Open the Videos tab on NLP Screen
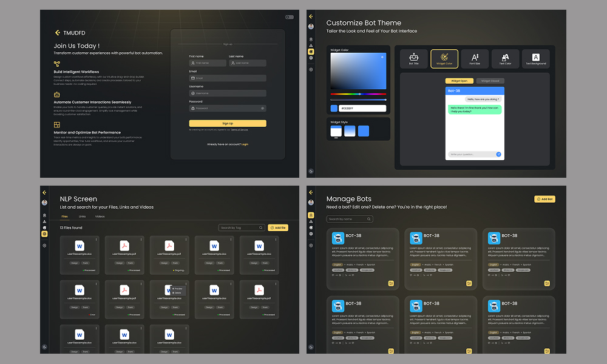Image resolution: width=607 pixels, height=364 pixels. pyautogui.click(x=100, y=216)
